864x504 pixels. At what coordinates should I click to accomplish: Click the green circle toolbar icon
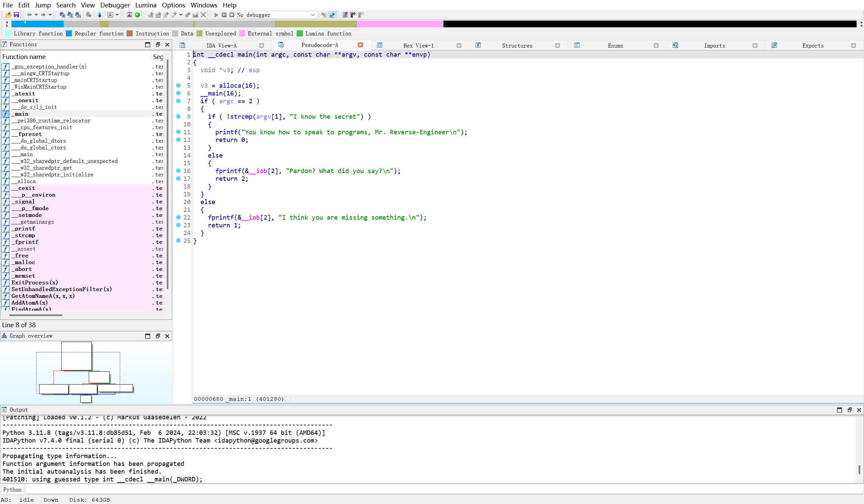point(137,15)
